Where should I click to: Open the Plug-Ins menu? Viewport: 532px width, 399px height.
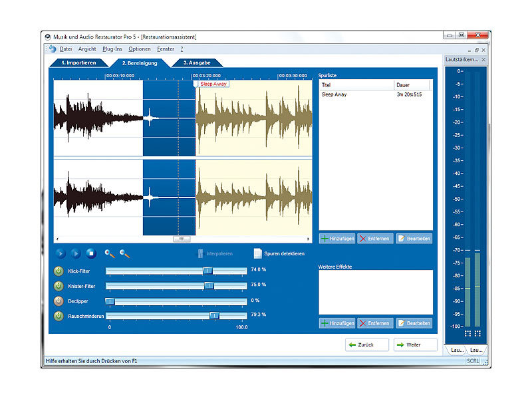(112, 49)
